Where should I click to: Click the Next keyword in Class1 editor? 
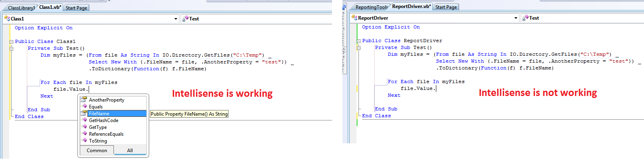click(x=47, y=96)
